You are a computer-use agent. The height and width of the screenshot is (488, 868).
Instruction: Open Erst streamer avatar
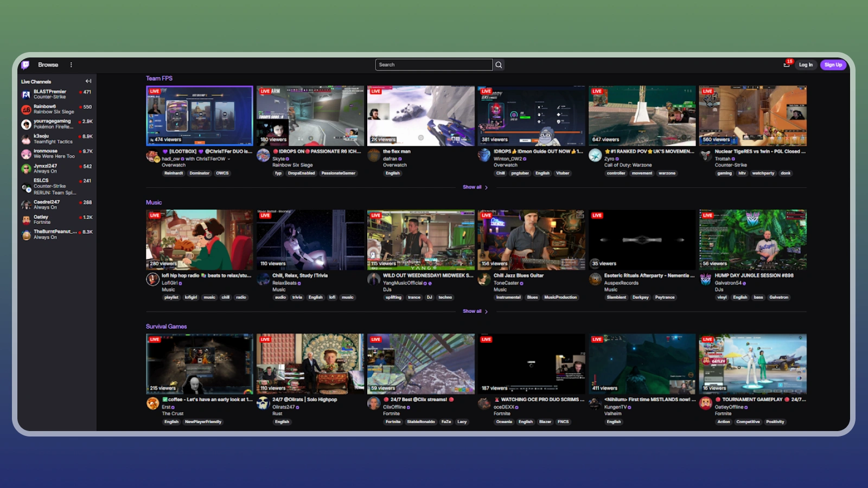[153, 403]
